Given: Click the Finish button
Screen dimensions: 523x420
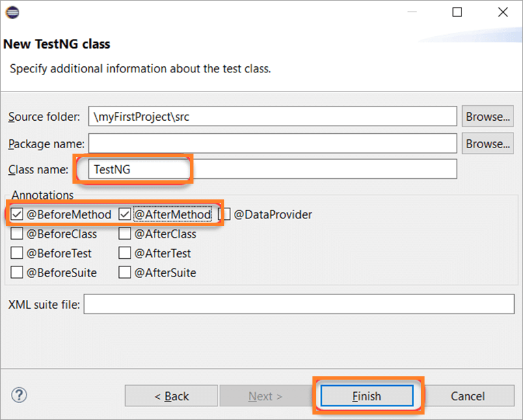Looking at the screenshot, I should coord(367,395).
